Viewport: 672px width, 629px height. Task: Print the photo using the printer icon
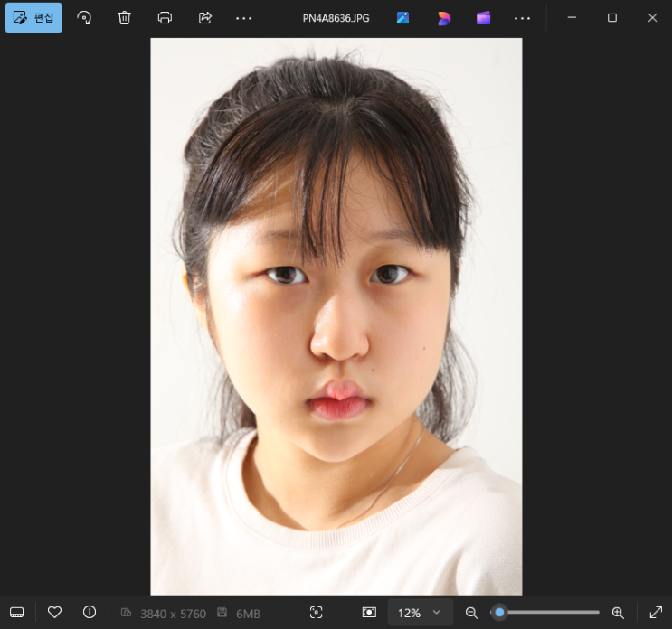point(165,17)
